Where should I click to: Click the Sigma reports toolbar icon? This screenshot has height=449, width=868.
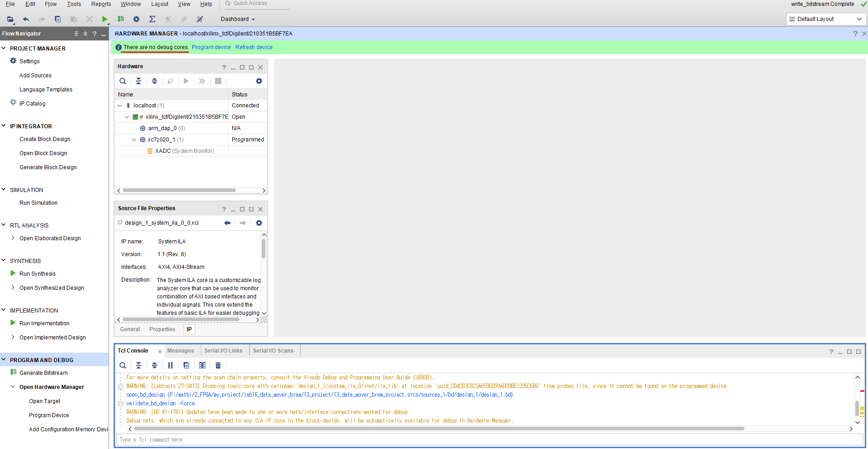click(x=152, y=19)
